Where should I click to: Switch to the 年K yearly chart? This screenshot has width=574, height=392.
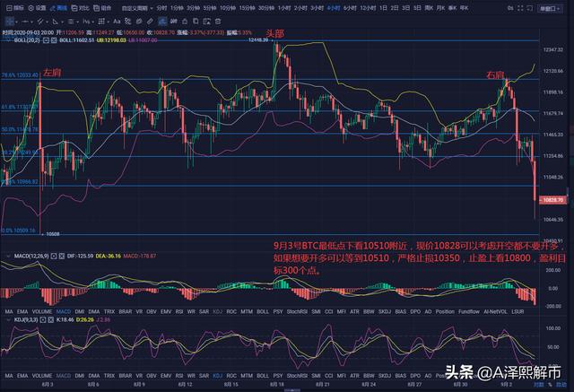click(464, 8)
